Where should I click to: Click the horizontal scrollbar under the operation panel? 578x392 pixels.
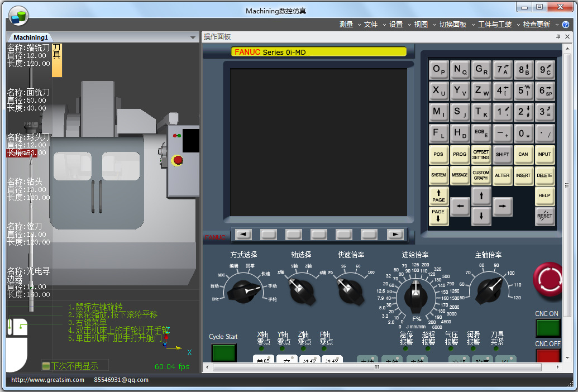point(380,367)
